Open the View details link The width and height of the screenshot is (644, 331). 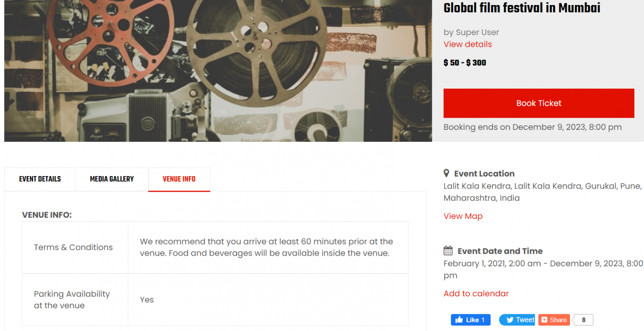467,44
